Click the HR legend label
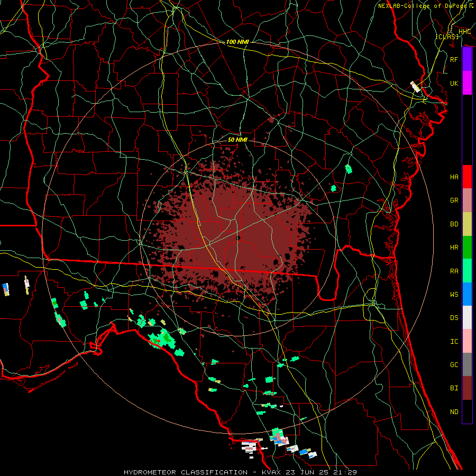 pos(454,247)
